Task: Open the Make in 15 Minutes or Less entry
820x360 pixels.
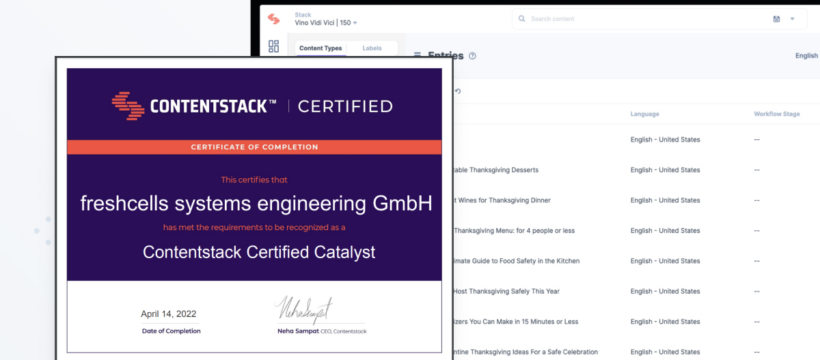Action: 516,322
